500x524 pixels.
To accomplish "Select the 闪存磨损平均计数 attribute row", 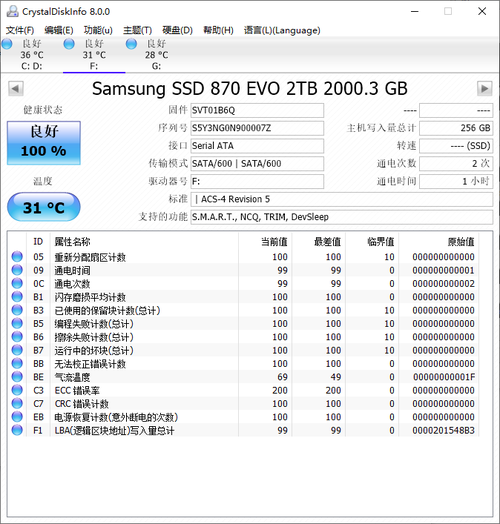I will point(243,297).
